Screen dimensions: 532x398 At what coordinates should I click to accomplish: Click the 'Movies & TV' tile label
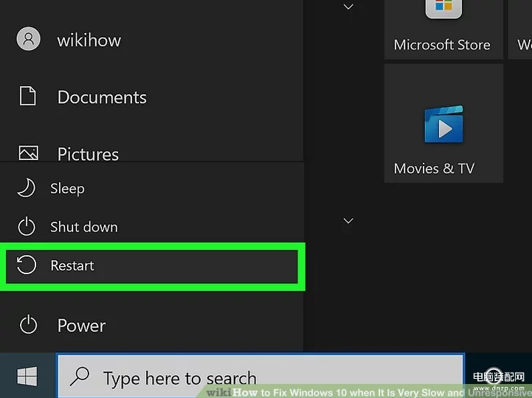(434, 169)
